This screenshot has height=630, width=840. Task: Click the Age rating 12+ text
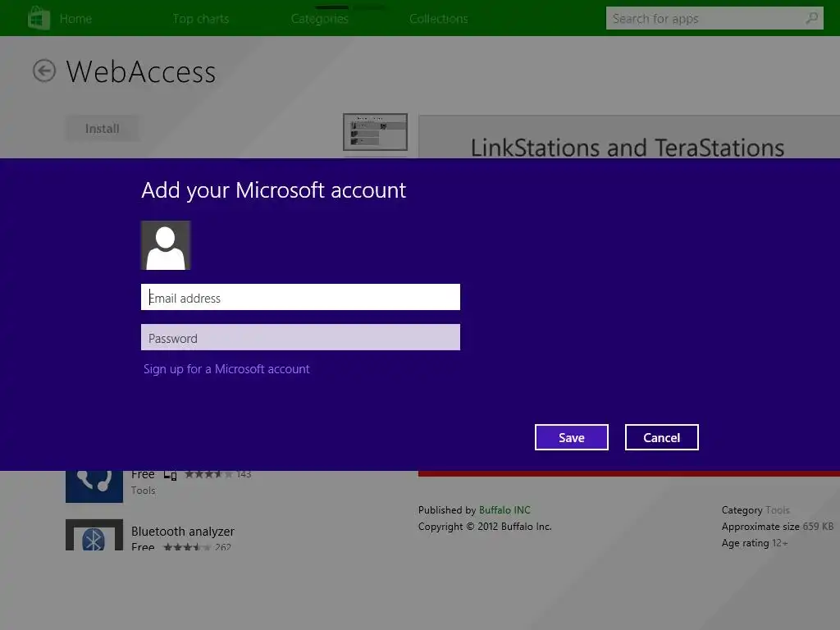755,543
